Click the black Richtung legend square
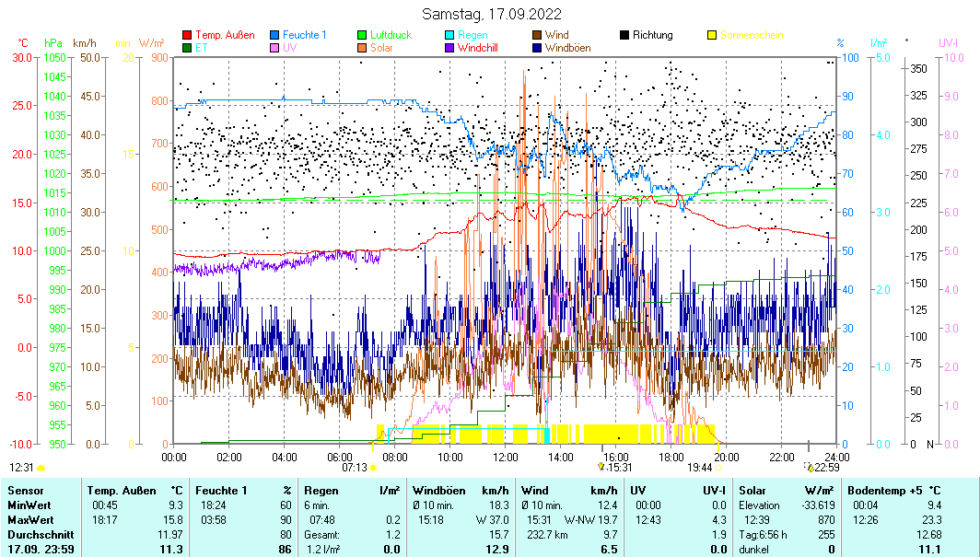This screenshot has height=557, width=980. (624, 35)
